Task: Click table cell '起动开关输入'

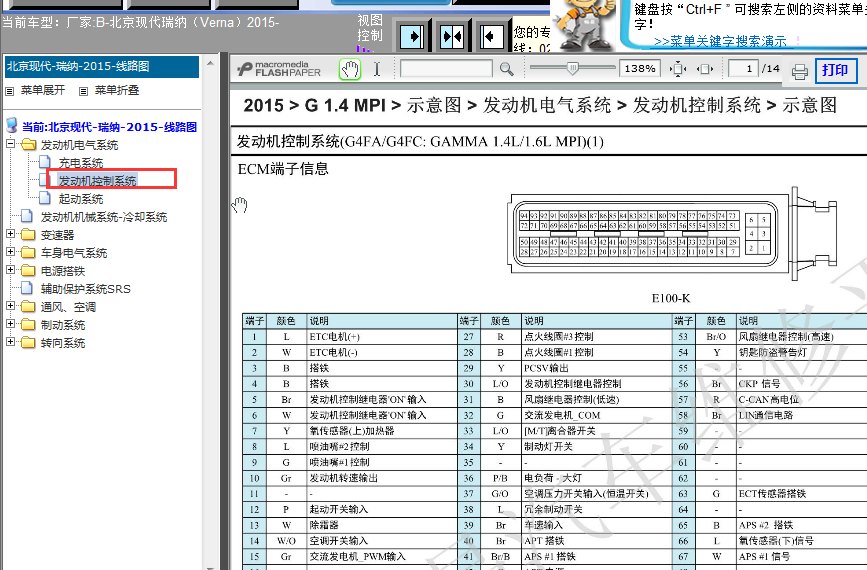Action: coord(382,510)
